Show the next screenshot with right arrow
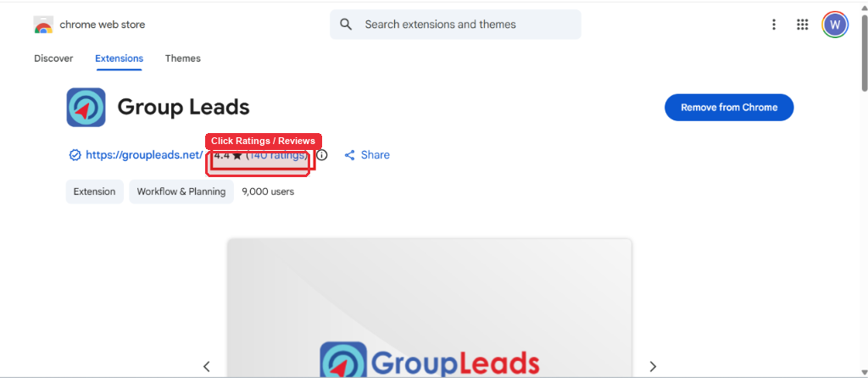 653,366
